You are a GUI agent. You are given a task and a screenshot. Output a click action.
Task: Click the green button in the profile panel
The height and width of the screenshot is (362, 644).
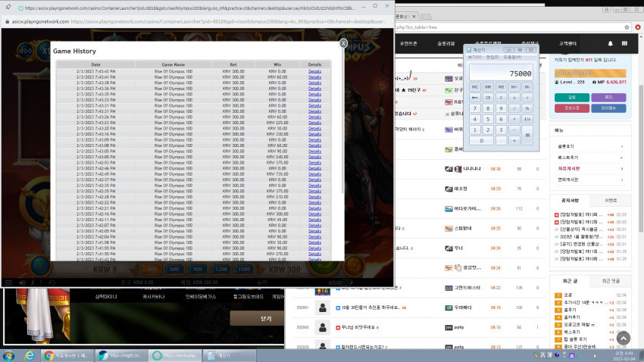pos(572,97)
